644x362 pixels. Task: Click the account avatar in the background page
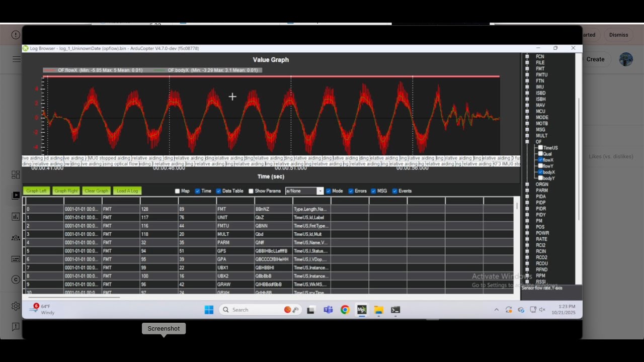coord(626,59)
